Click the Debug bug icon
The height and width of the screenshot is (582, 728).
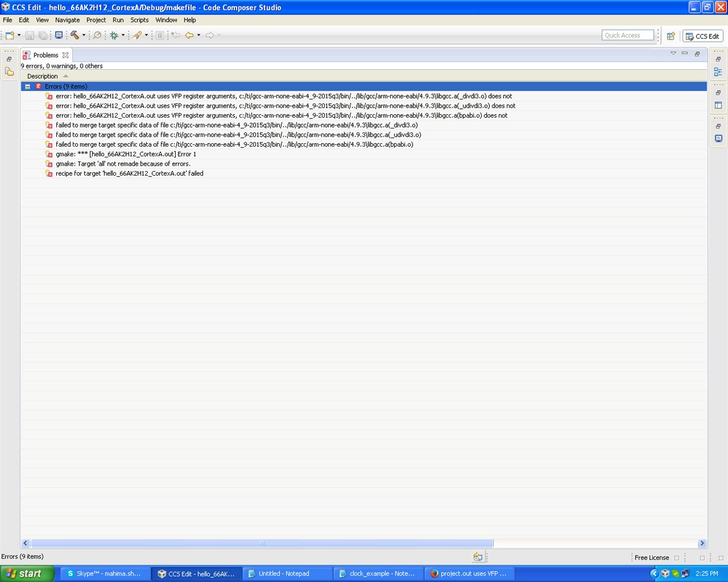point(114,35)
